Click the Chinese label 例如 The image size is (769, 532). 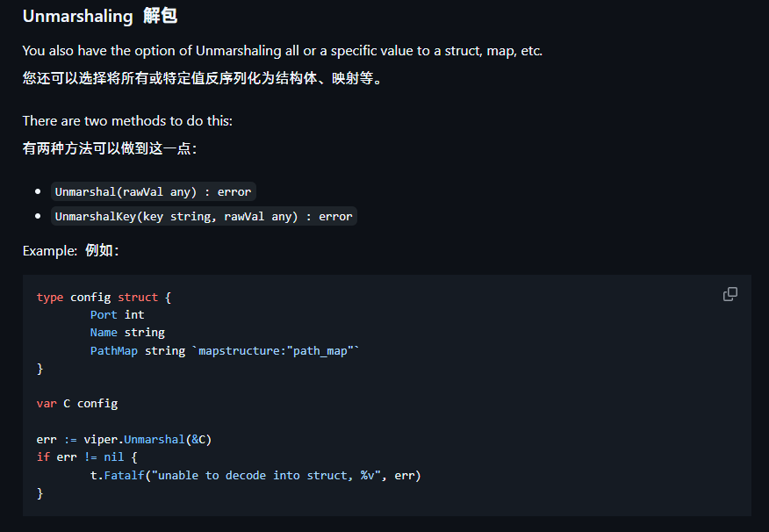[101, 251]
